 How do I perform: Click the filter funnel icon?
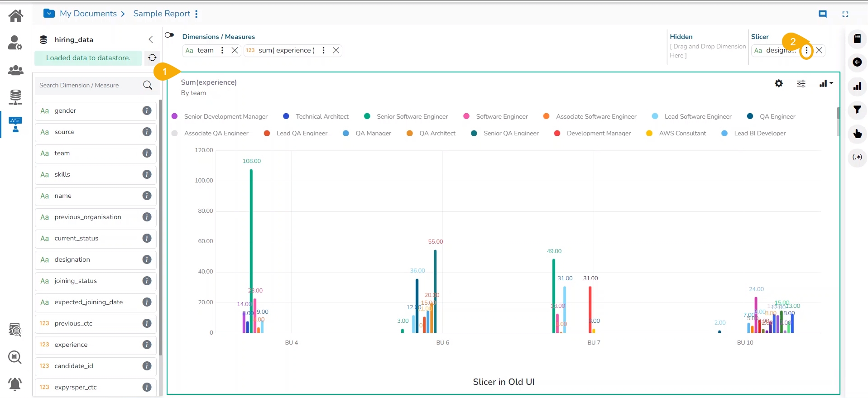(857, 110)
